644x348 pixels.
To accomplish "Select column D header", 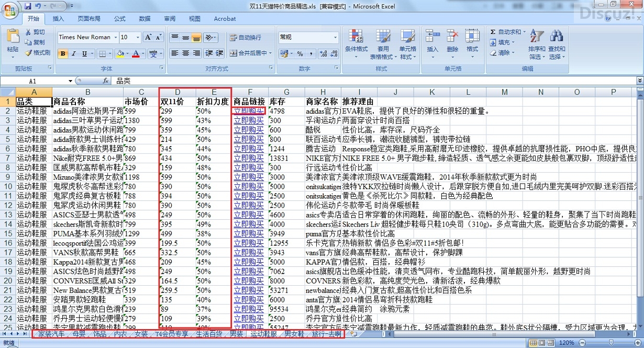I will click(x=177, y=92).
